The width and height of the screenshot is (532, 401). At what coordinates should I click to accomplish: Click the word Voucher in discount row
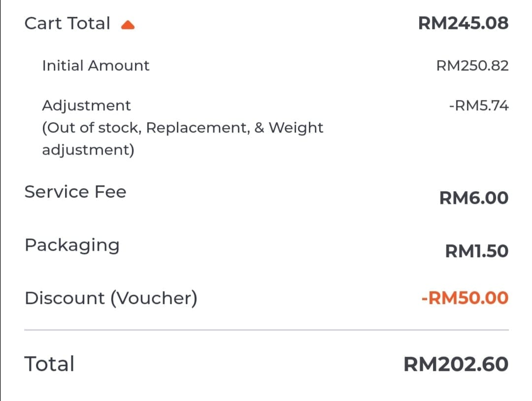[x=154, y=299]
